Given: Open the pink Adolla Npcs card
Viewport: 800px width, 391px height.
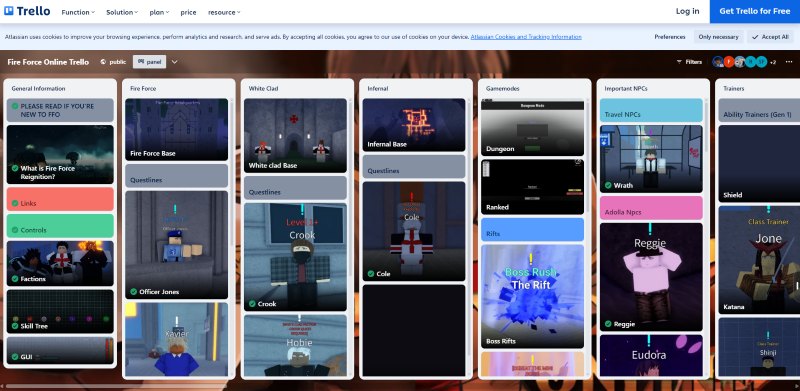Looking at the screenshot, I should pyautogui.click(x=651, y=208).
